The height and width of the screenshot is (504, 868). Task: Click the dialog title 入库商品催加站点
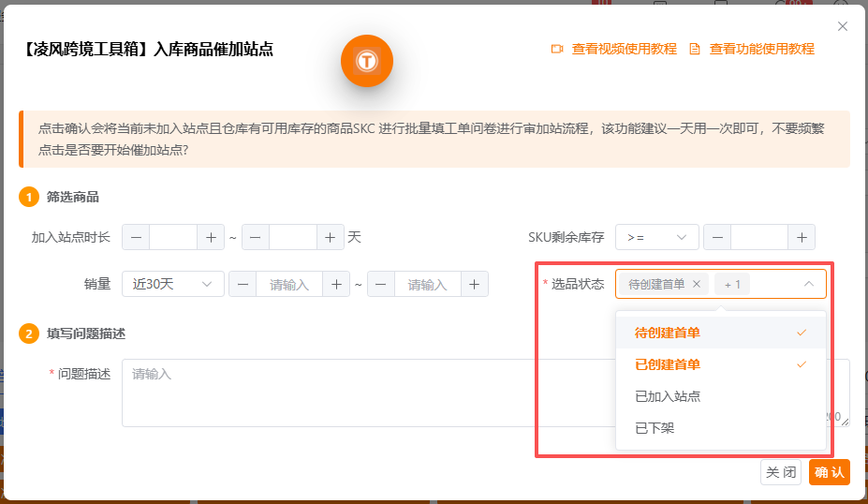pyautogui.click(x=213, y=50)
